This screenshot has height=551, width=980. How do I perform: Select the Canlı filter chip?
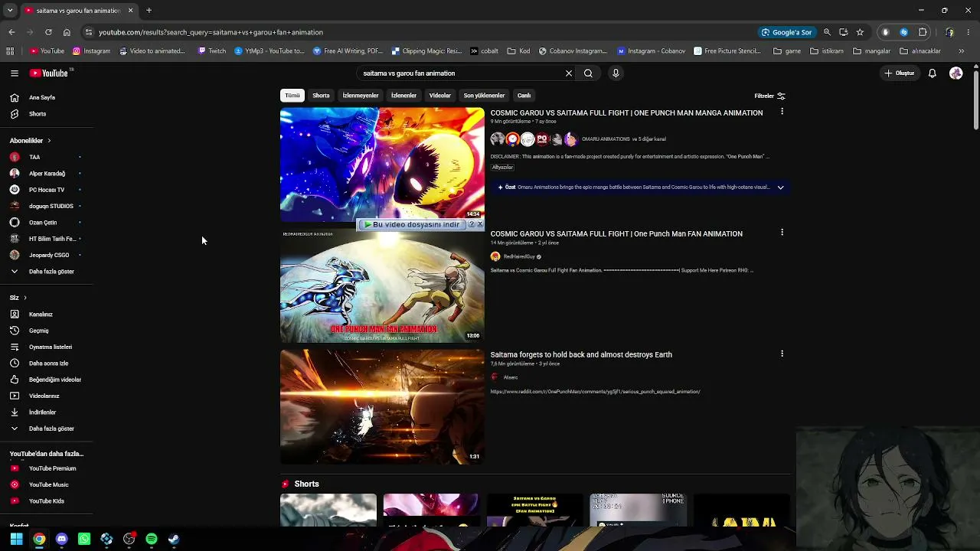[x=524, y=96]
